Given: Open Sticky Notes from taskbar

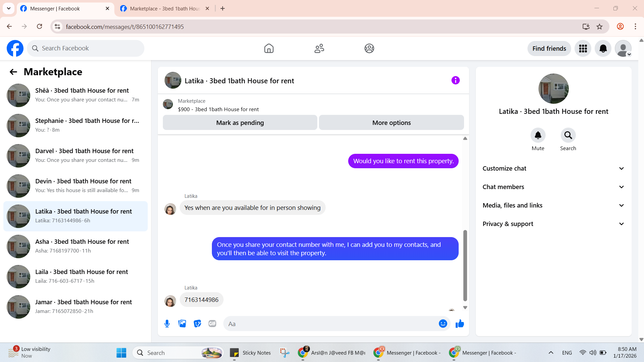Looking at the screenshot, I should tap(250, 353).
